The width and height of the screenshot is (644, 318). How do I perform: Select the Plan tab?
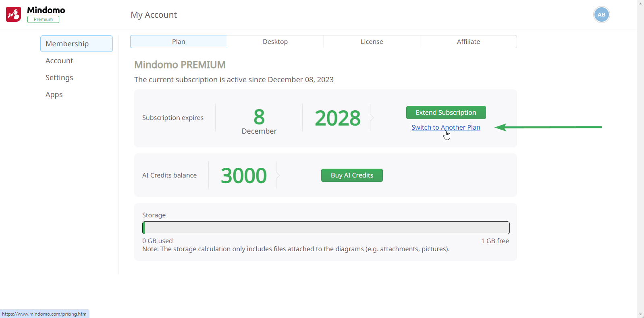(179, 41)
